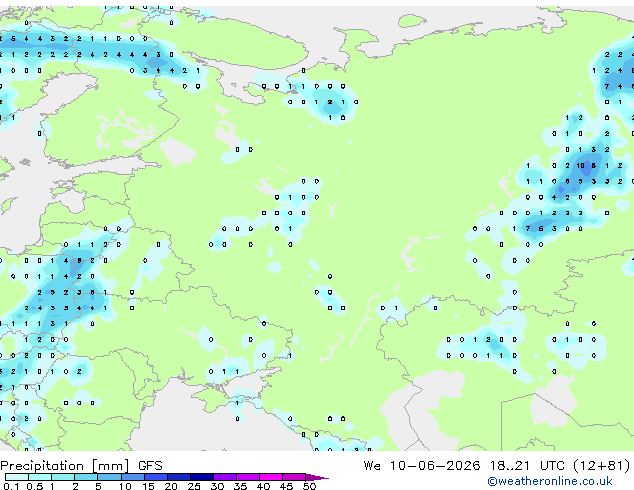Select the 35 to 40 mm legend swatch
The height and width of the screenshot is (490, 634).
pyautogui.click(x=248, y=477)
